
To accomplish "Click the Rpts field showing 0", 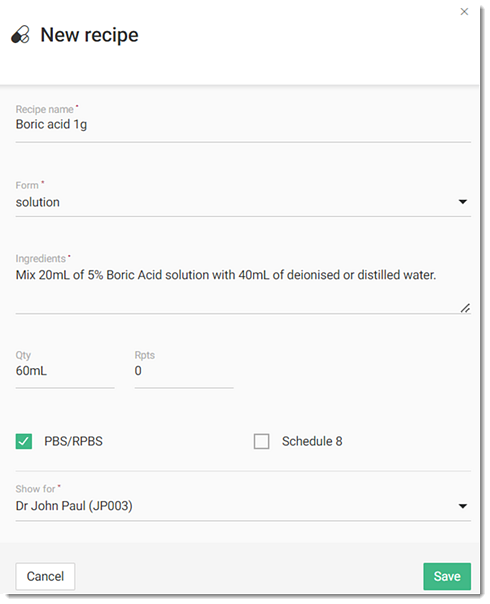I will point(184,371).
